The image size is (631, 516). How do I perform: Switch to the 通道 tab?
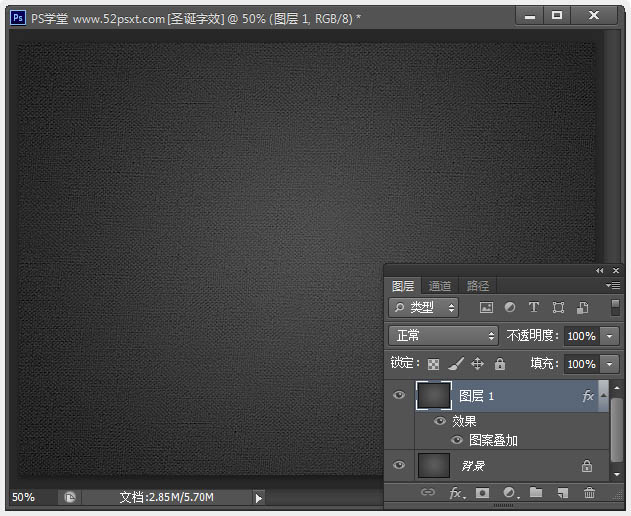click(x=440, y=286)
